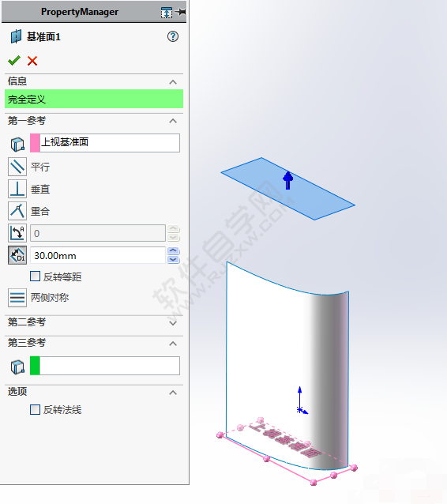The width and height of the screenshot is (447, 504).
Task: Click the third reference face selection icon
Action: click(17, 367)
